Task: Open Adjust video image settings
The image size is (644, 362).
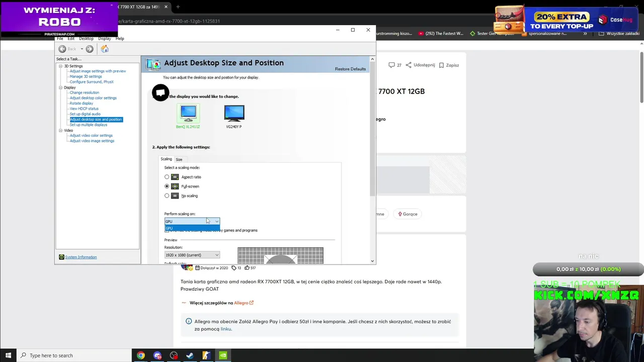Action: [92, 141]
